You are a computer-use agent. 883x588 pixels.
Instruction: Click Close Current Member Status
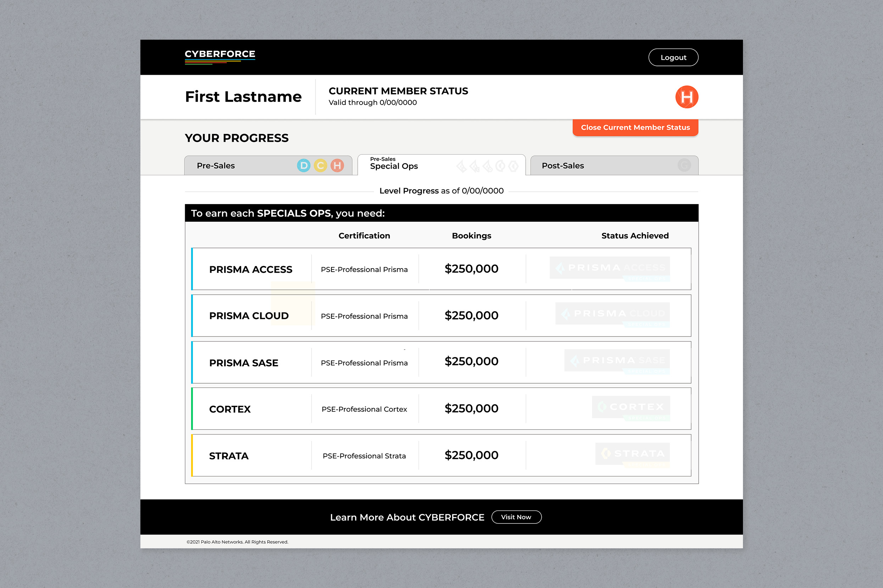pos(635,127)
